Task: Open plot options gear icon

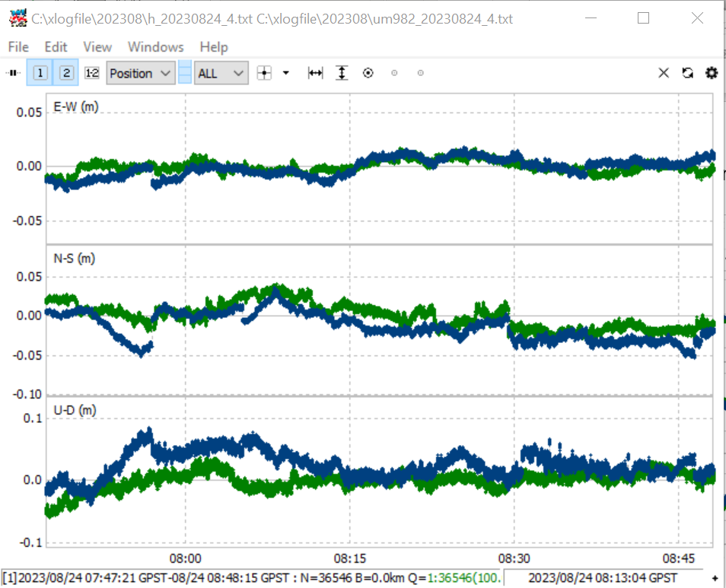Action: pyautogui.click(x=712, y=72)
